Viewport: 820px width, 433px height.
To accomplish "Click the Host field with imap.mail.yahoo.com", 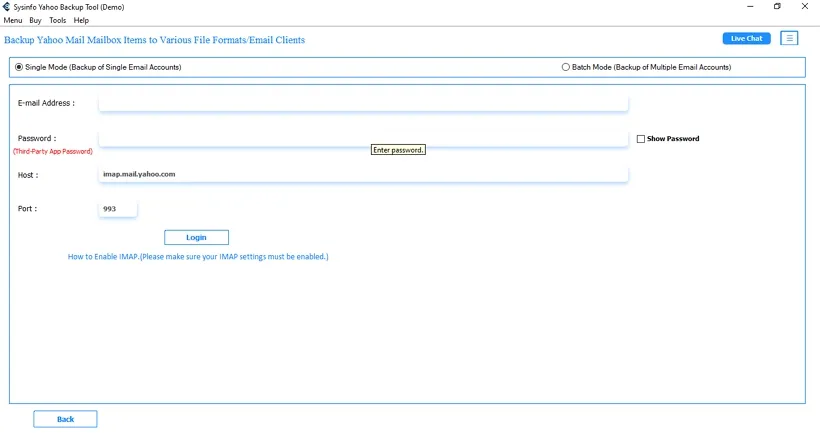I will (363, 174).
